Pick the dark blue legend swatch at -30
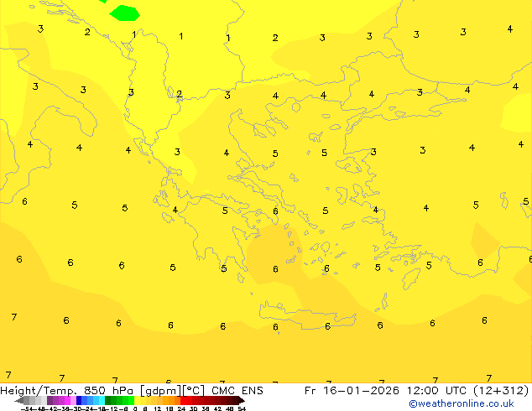 click(x=79, y=401)
